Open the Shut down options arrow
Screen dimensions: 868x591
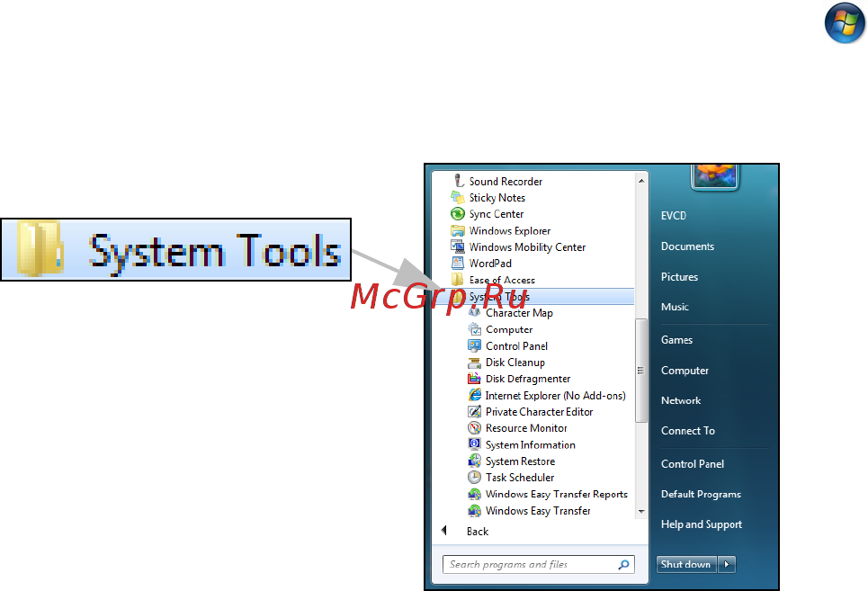727,564
